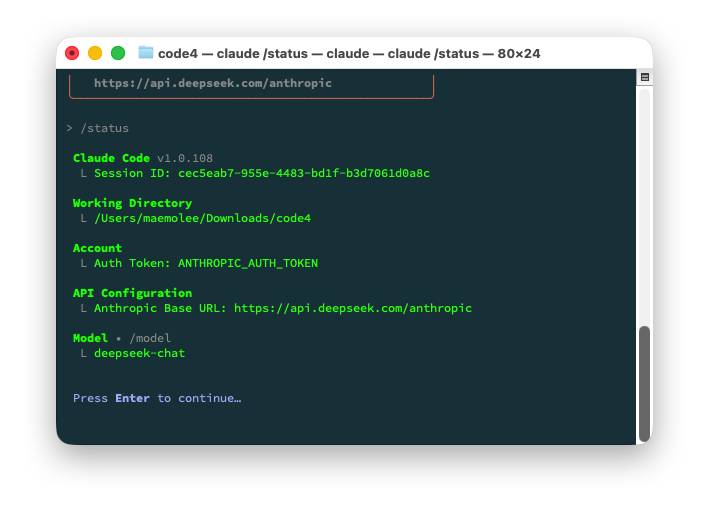
Task: Click the window title text 'code4 — claude /status'
Action: [x=233, y=53]
